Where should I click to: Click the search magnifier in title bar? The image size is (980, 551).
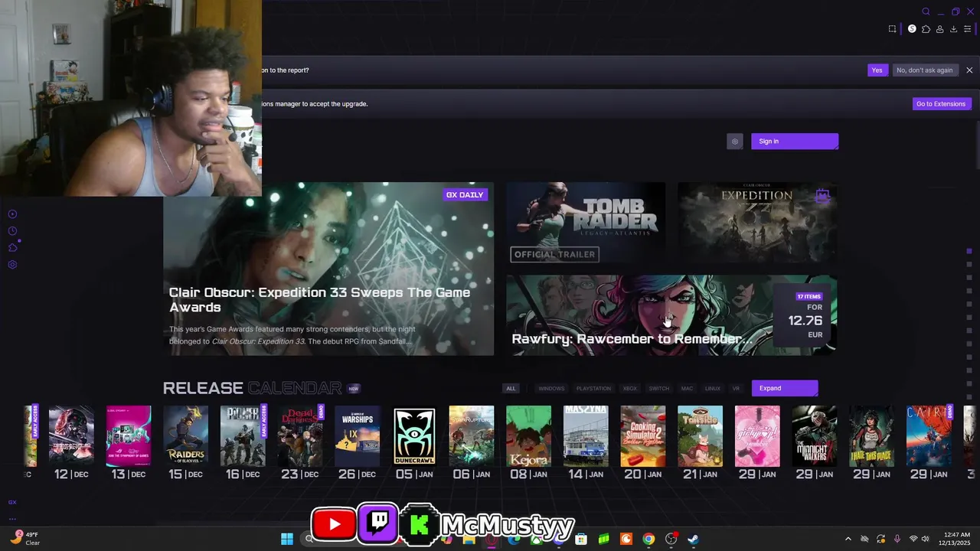pyautogui.click(x=926, y=11)
